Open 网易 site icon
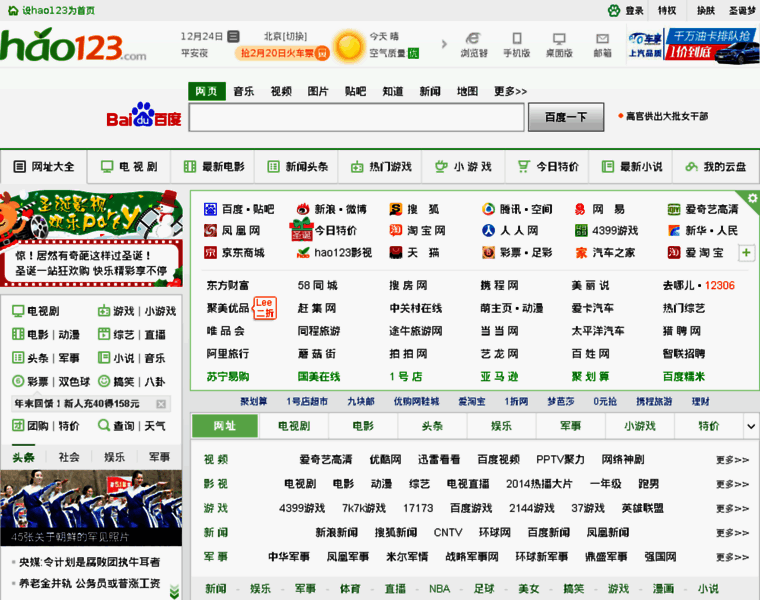 pos(580,209)
